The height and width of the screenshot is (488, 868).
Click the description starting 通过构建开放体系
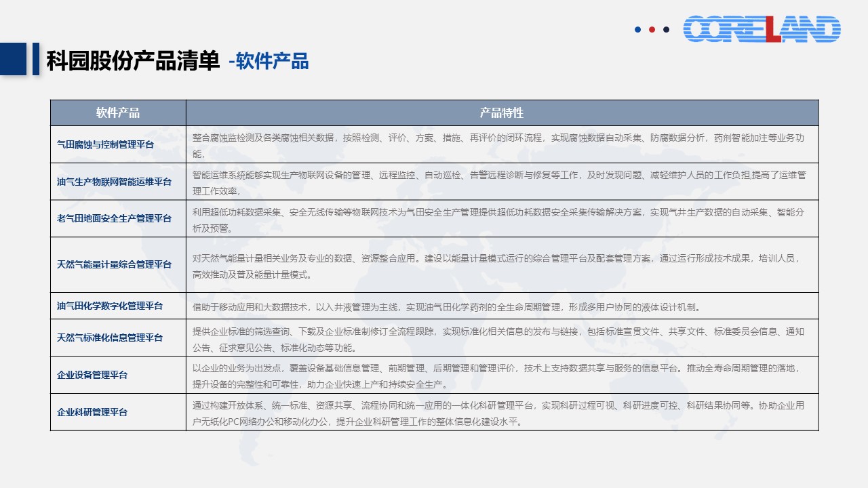point(502,412)
